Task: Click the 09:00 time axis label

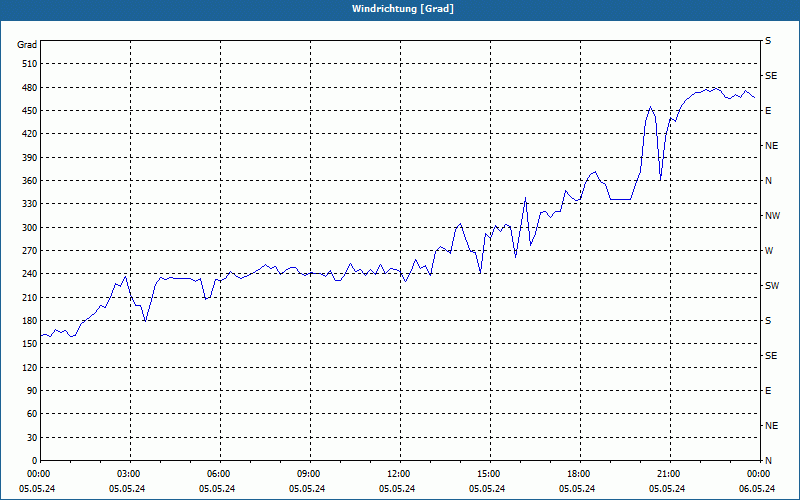Action: coord(310,474)
